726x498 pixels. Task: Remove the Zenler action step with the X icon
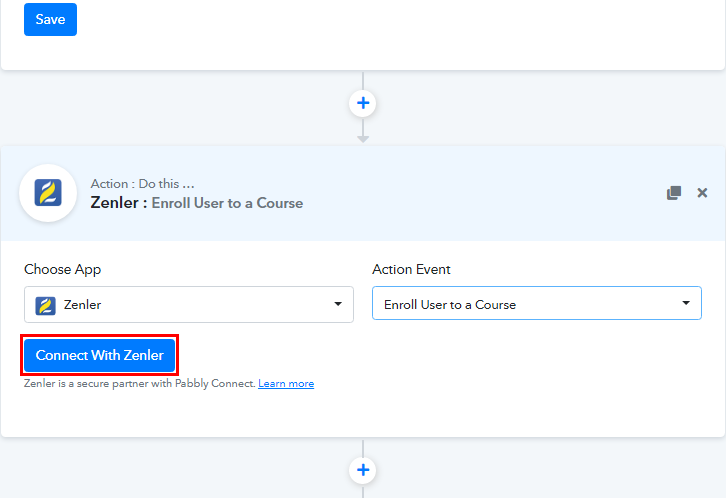[x=702, y=193]
